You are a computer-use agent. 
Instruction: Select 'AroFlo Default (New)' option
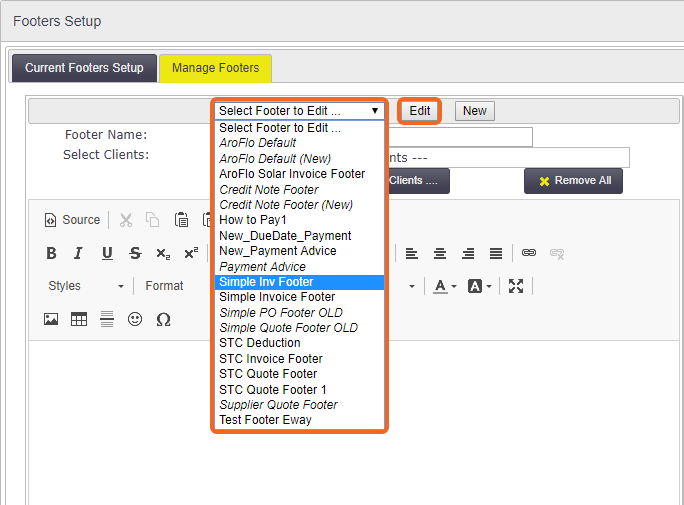pyautogui.click(x=299, y=159)
